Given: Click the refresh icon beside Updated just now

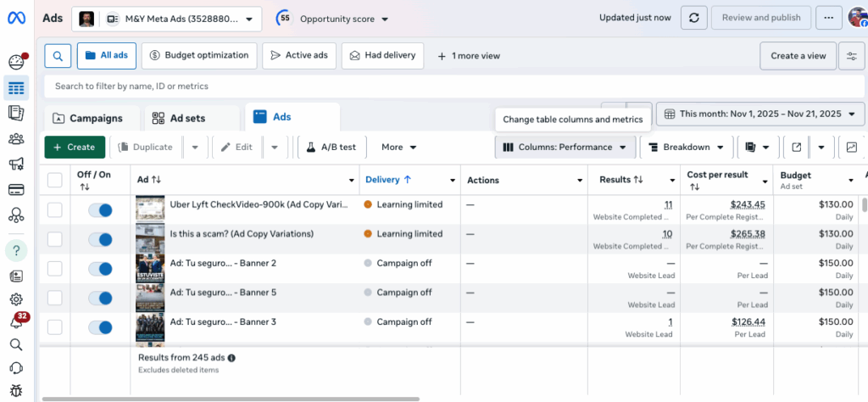Looking at the screenshot, I should (694, 18).
